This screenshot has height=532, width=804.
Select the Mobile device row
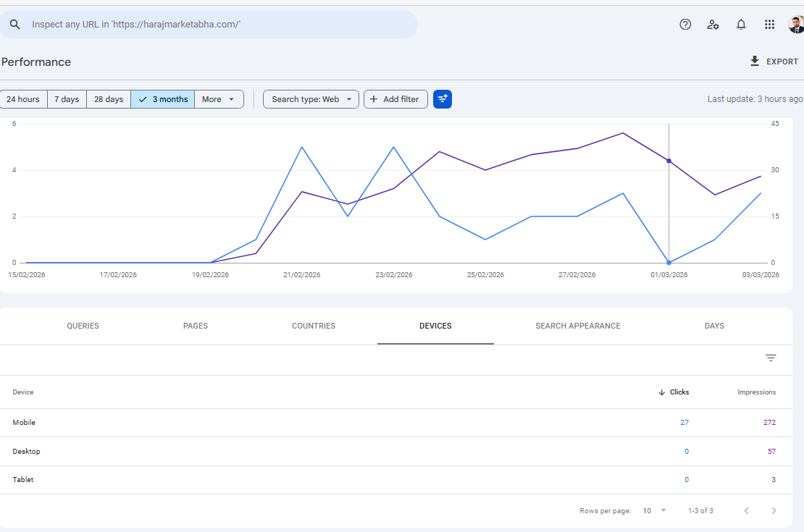(x=396, y=422)
